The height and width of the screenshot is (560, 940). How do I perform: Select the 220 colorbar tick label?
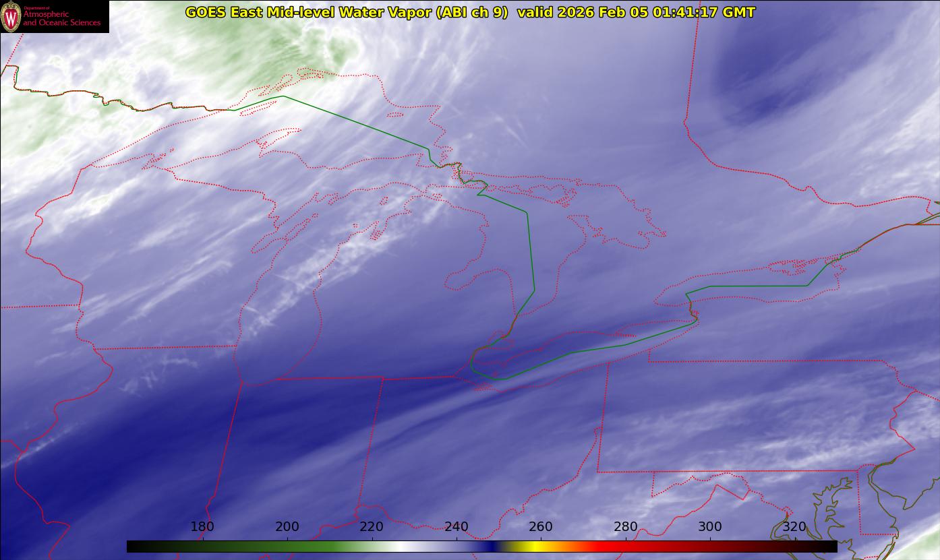tap(372, 527)
